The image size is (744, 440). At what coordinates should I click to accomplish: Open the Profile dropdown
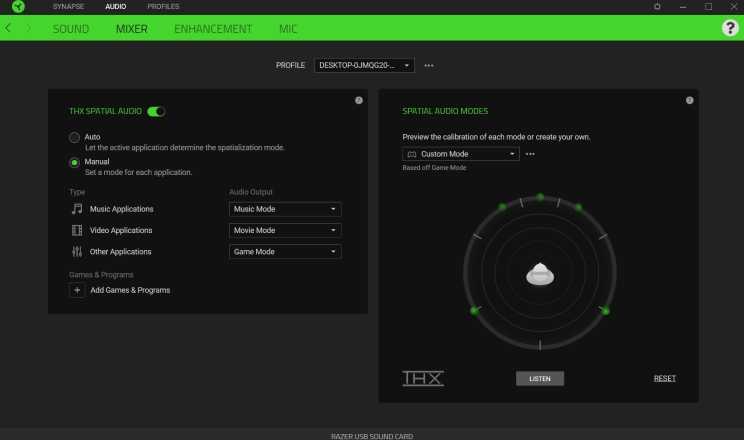pyautogui.click(x=364, y=65)
